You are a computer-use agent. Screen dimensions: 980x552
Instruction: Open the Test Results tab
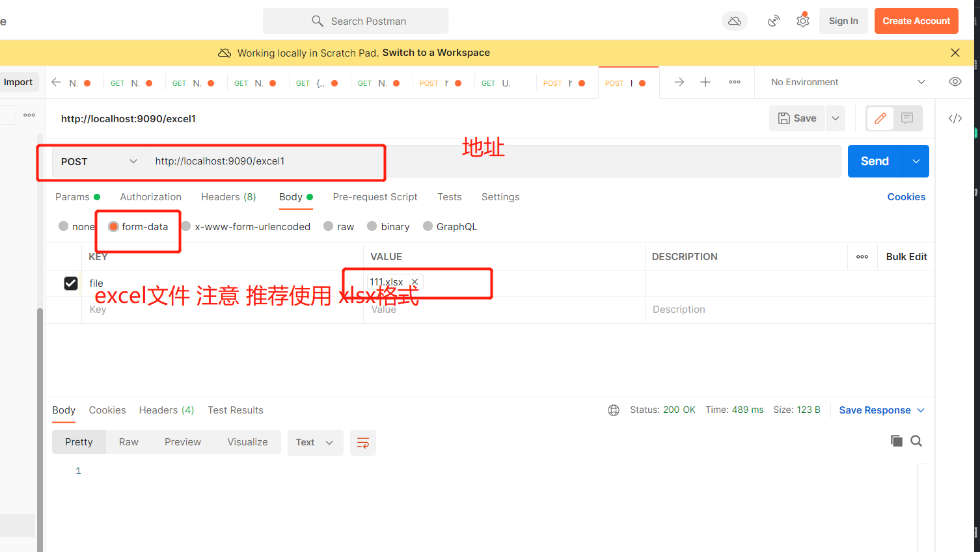point(235,410)
